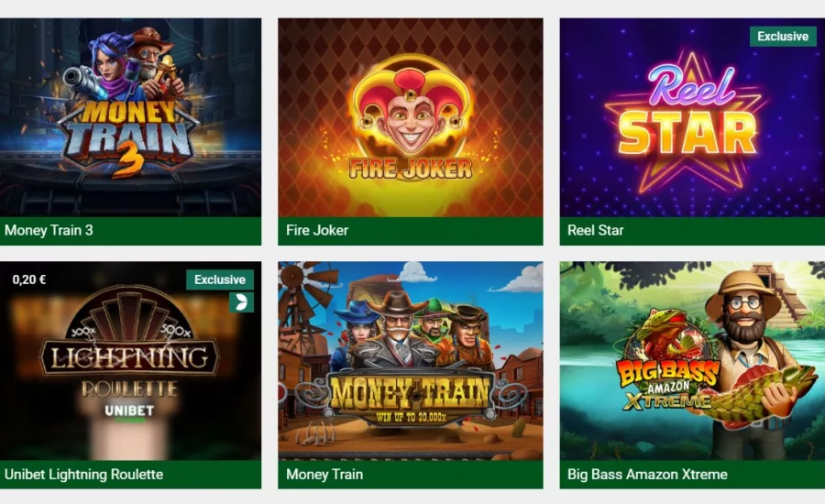
Task: Click the Fire Joker jester logo
Action: coord(411,118)
